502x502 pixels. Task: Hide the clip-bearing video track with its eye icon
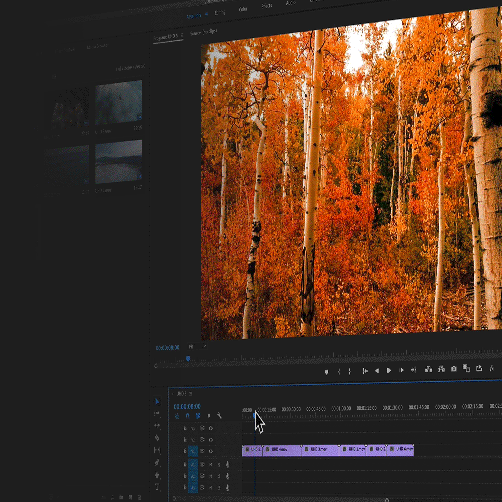pos(211,451)
